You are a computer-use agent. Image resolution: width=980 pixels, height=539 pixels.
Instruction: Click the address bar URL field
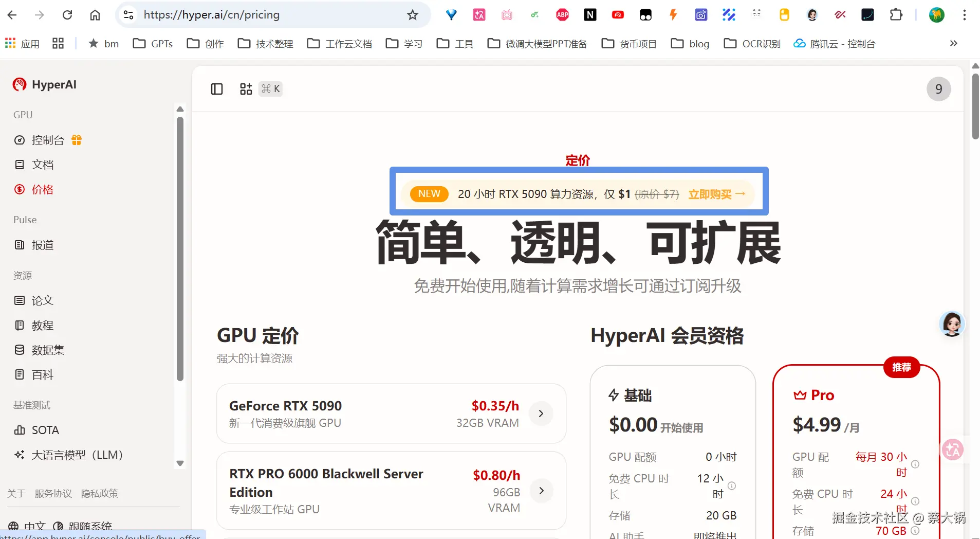(x=272, y=15)
